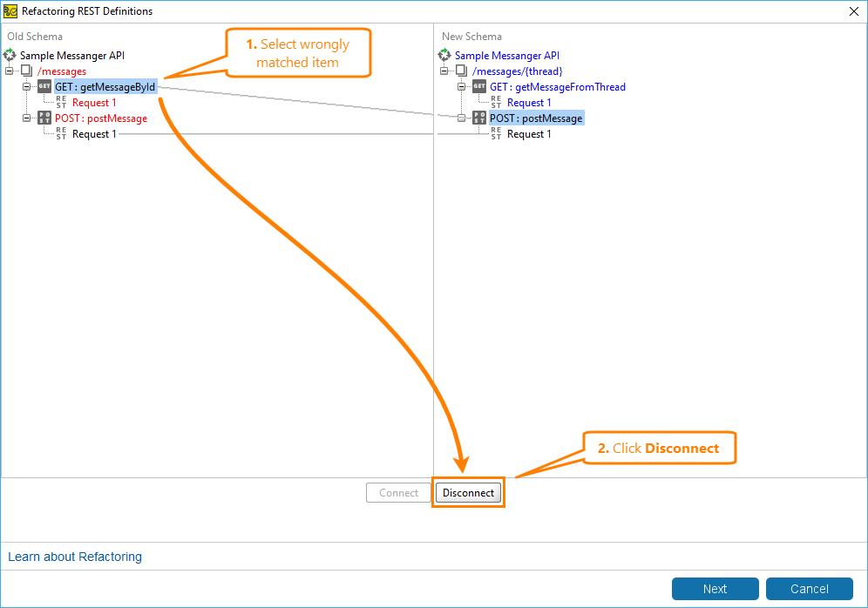Collapse the POST: postMessage node in Old Schema
The height and width of the screenshot is (608, 868).
25,118
